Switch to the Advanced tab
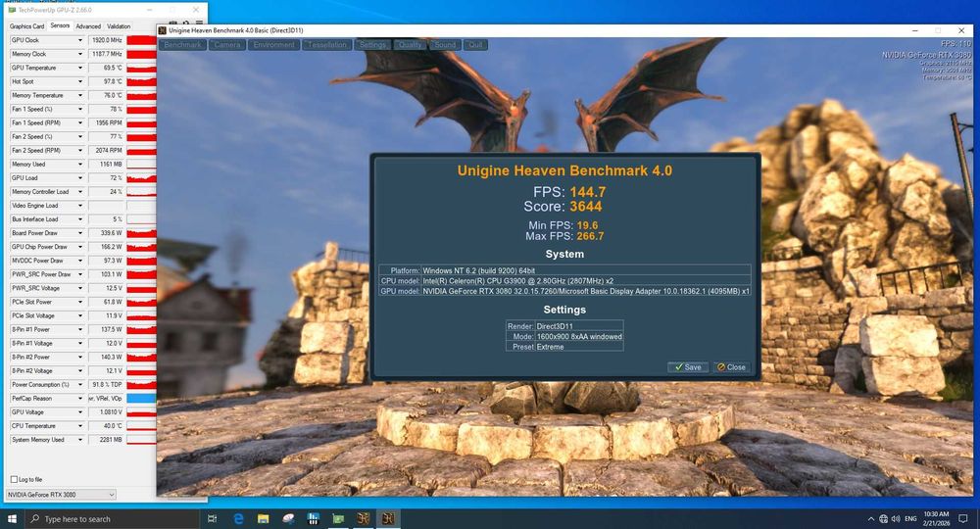The image size is (980, 529). (x=88, y=26)
